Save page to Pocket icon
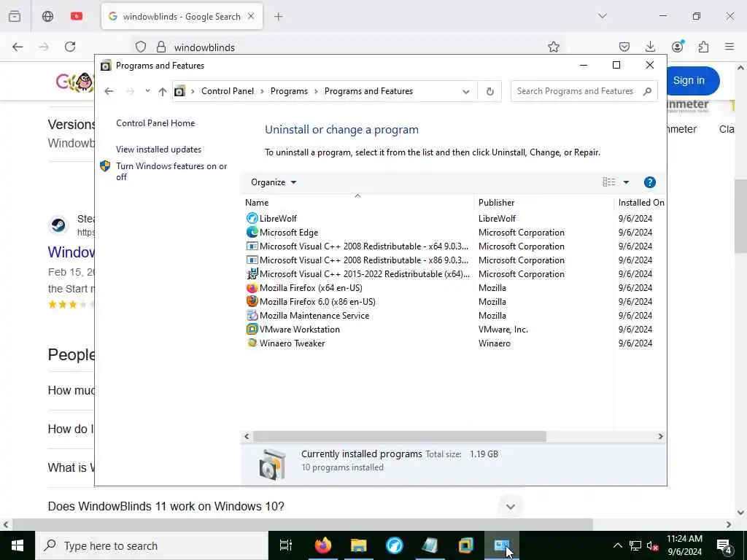 (x=624, y=47)
